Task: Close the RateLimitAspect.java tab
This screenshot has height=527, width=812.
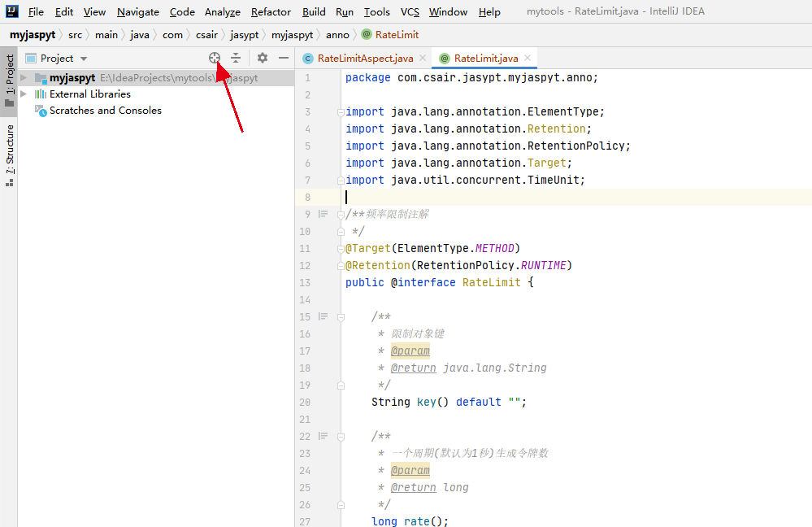Action: 423,58
